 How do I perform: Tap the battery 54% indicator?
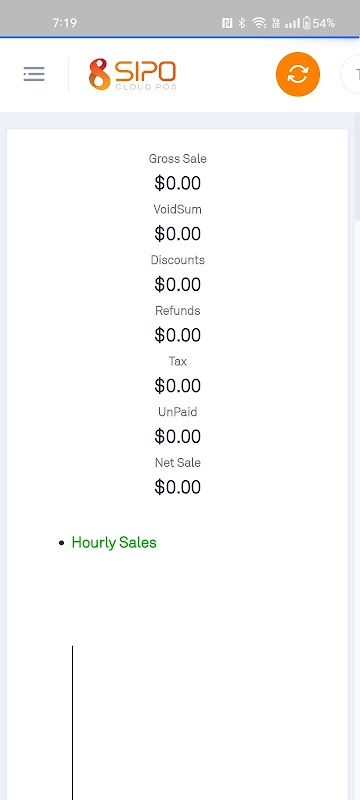pyautogui.click(x=319, y=23)
